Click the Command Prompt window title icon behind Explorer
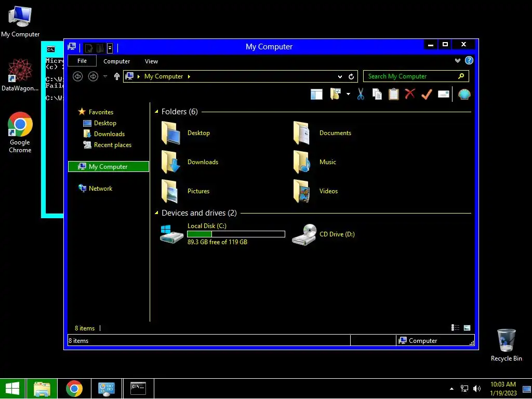 click(x=50, y=49)
